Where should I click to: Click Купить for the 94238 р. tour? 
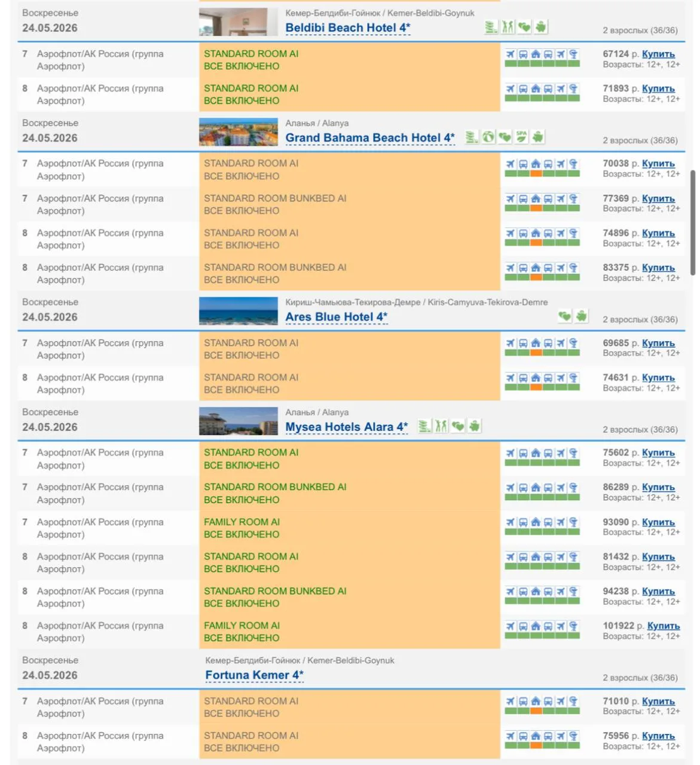click(658, 592)
